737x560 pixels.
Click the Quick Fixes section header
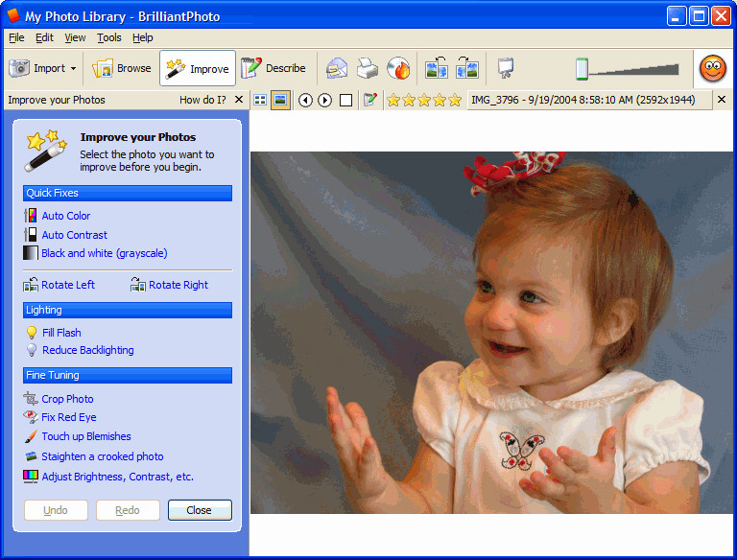(128, 193)
